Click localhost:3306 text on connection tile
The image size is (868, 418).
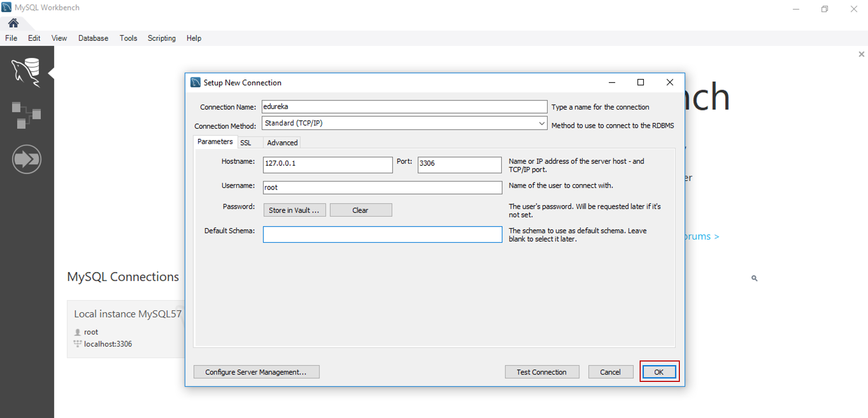(108, 344)
